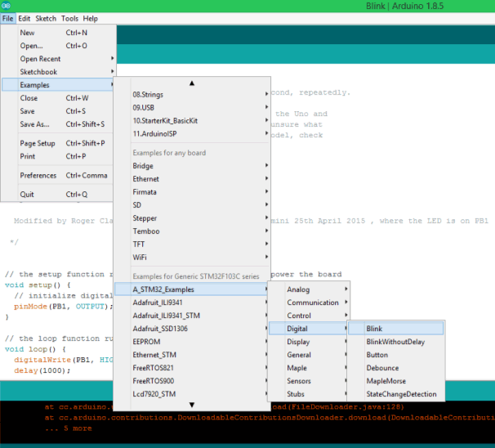Open the Debounce example
This screenshot has height=448, width=495.
pyautogui.click(x=396, y=368)
